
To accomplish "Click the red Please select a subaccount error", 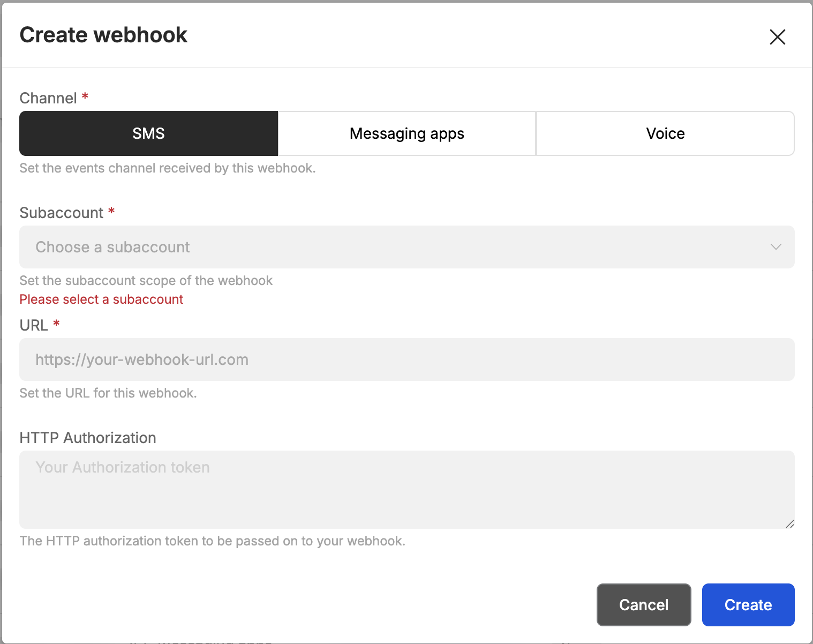I will (x=101, y=299).
